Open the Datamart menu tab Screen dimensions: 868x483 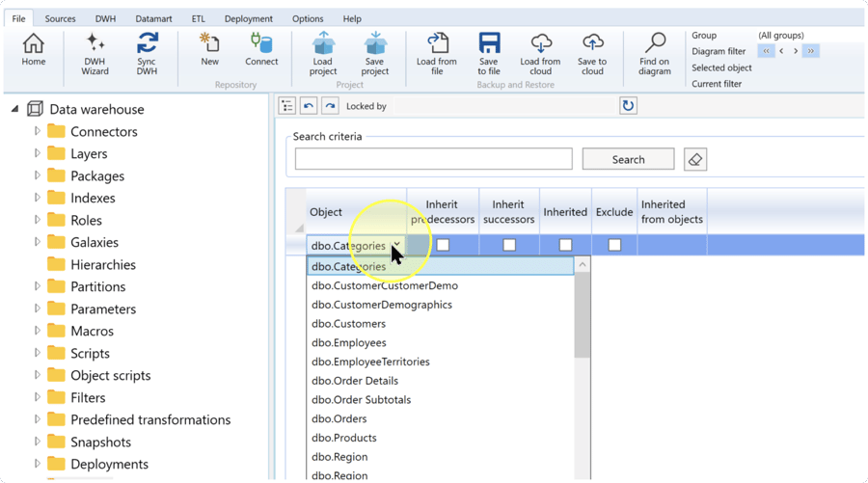pos(153,18)
